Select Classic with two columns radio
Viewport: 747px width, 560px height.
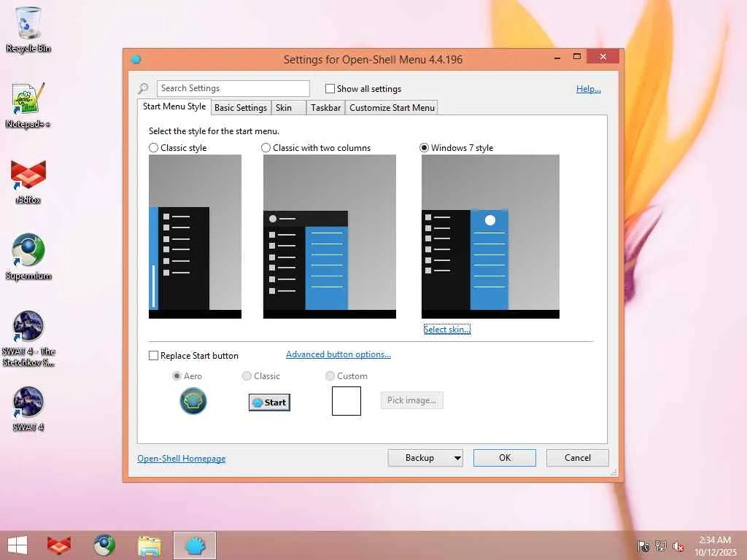tap(266, 147)
